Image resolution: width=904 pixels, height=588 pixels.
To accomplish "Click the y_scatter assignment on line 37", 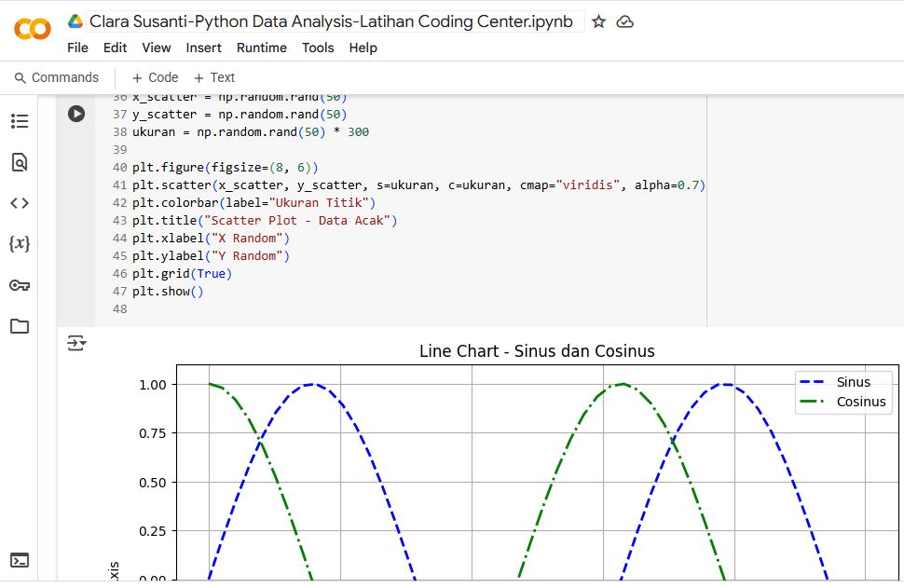I will click(240, 115).
